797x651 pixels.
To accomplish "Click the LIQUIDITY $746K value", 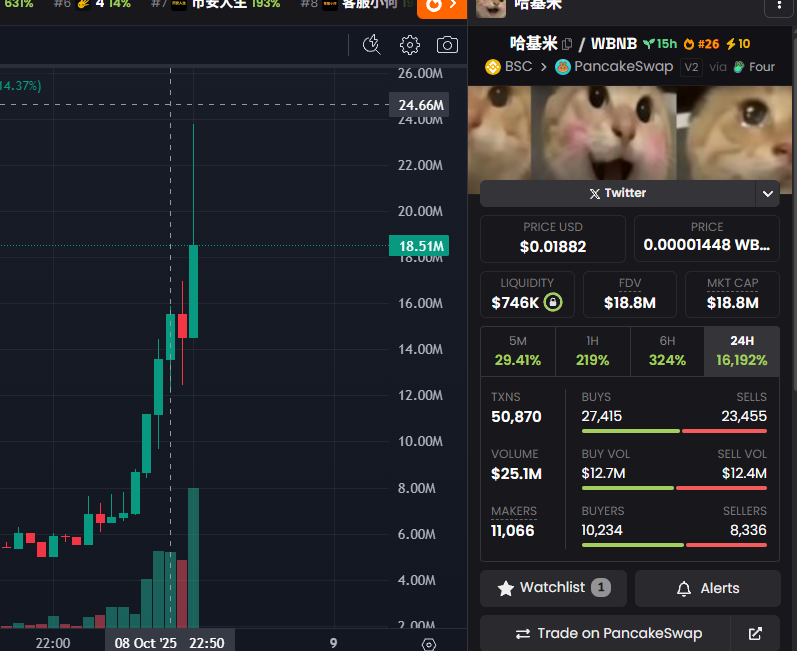I will 515,303.
